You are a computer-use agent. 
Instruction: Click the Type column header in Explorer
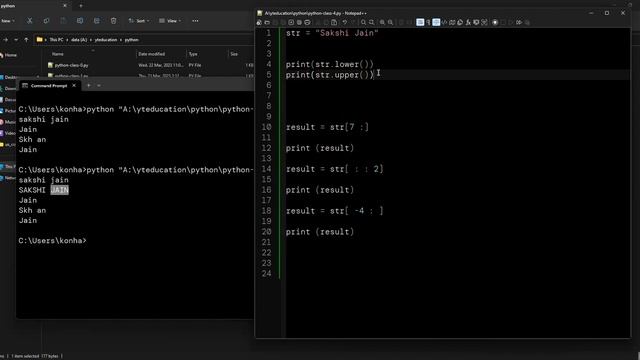coord(193,54)
